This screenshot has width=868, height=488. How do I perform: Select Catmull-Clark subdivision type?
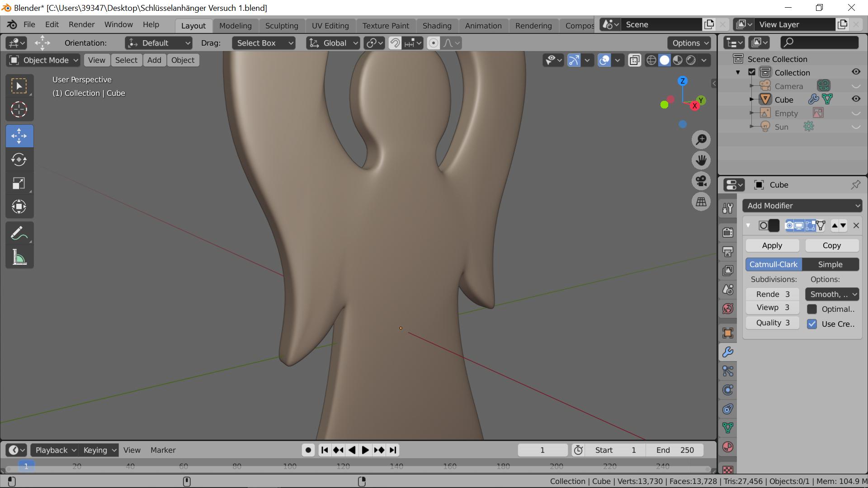coord(774,264)
